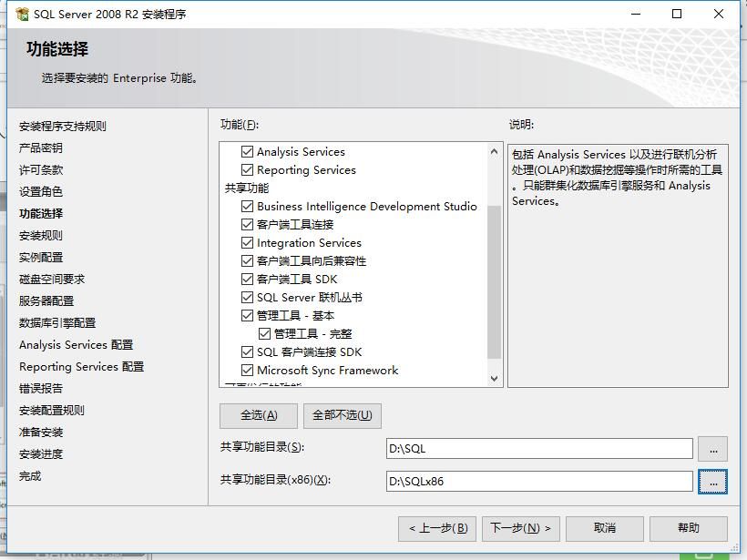
Task: Select 完成 step in sidebar
Action: pos(30,476)
